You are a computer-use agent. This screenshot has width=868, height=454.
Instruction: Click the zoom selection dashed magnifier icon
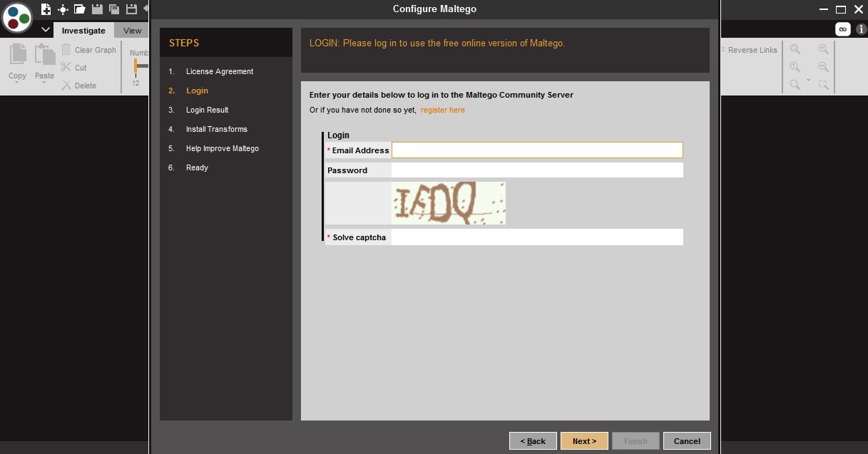(x=823, y=85)
